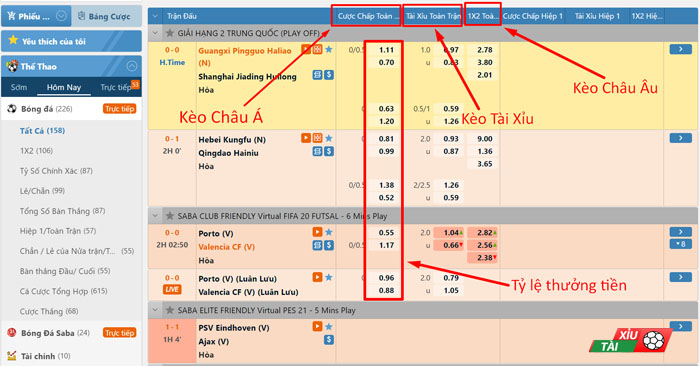Screen dimensions: 700x366
Task: Switch to the Trực tiếp tab with 53 badge
Action: point(116,87)
